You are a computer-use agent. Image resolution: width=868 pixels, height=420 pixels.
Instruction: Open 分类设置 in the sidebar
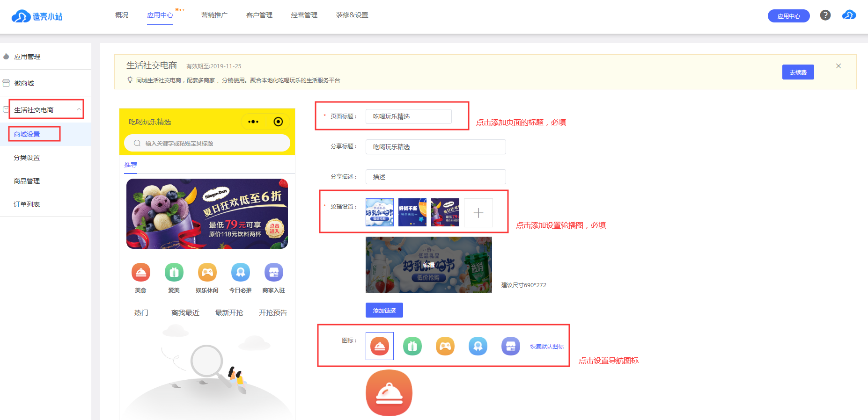pyautogui.click(x=27, y=158)
